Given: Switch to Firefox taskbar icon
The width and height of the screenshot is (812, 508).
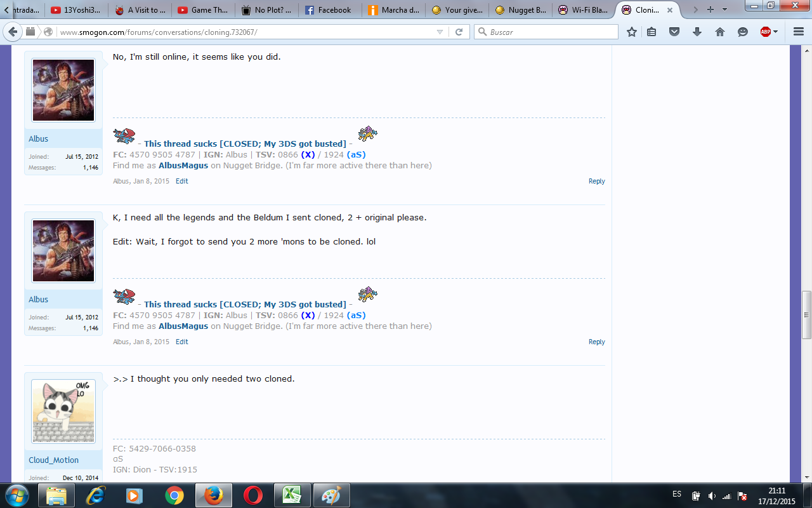Looking at the screenshot, I should pyautogui.click(x=214, y=495).
